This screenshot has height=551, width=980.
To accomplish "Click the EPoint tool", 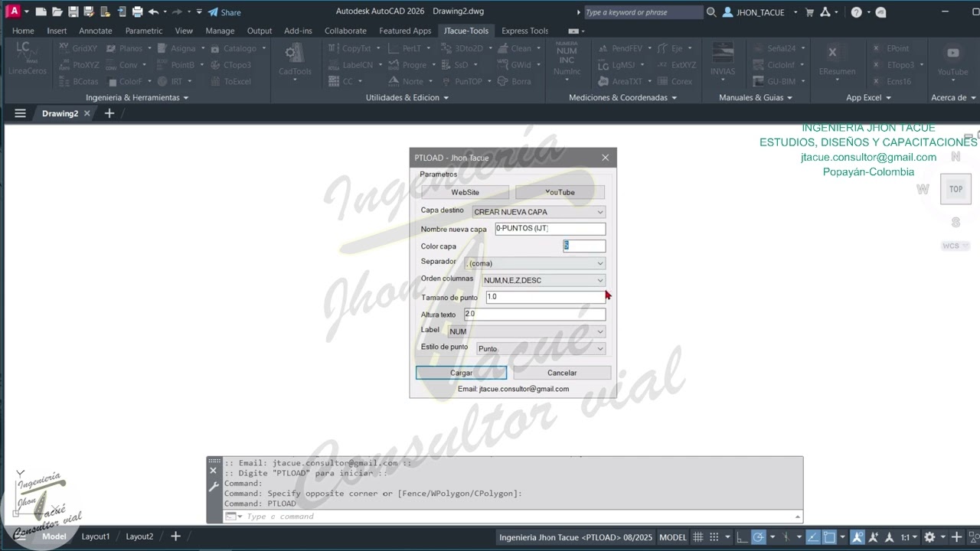I will pyautogui.click(x=891, y=48).
